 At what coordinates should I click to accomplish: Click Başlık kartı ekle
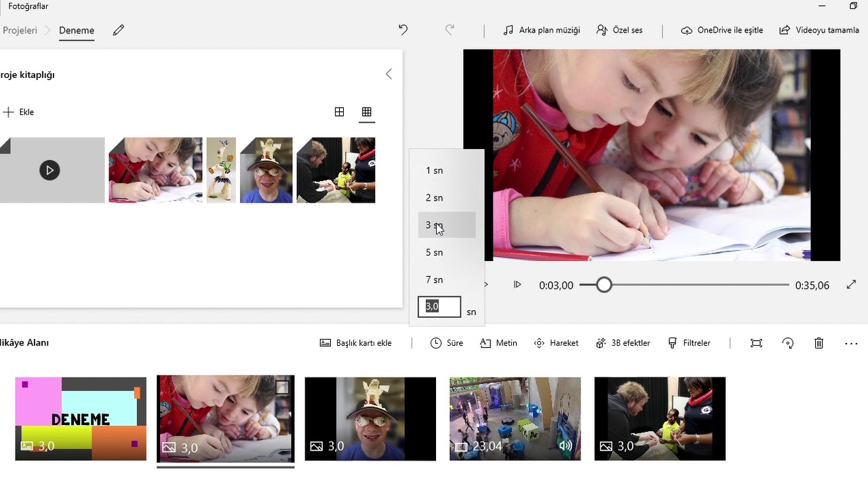pyautogui.click(x=356, y=343)
